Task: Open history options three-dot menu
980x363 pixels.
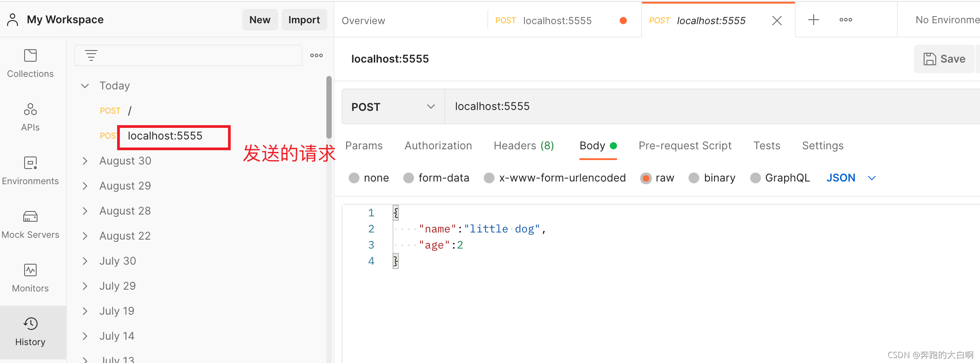Action: pyautogui.click(x=317, y=55)
